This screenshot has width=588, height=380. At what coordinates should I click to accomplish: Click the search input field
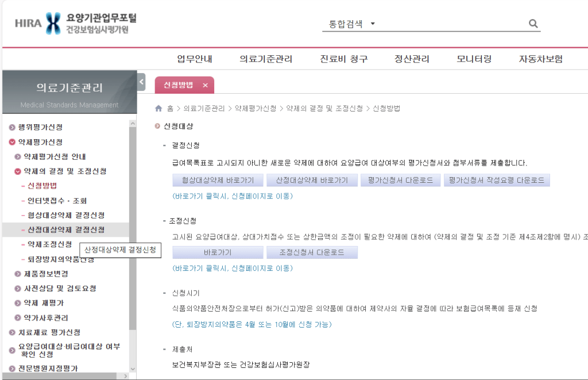454,23
